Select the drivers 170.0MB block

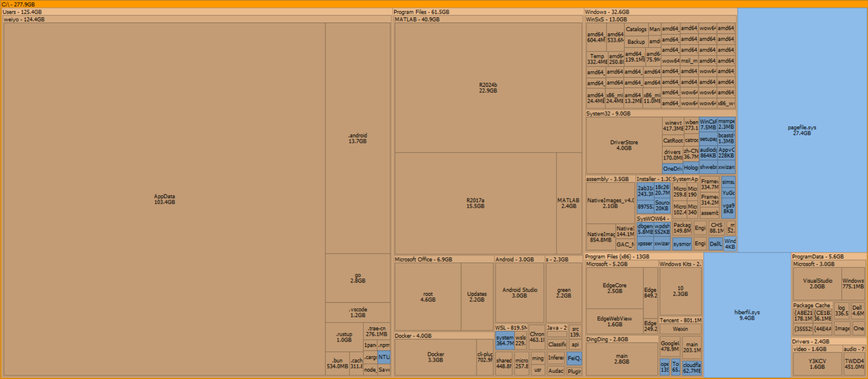pyautogui.click(x=673, y=155)
